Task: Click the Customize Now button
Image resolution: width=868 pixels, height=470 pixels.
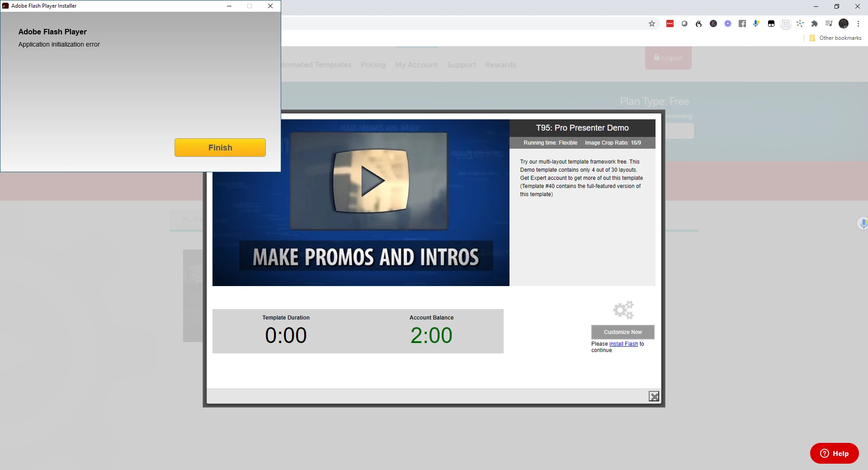Action: click(623, 332)
